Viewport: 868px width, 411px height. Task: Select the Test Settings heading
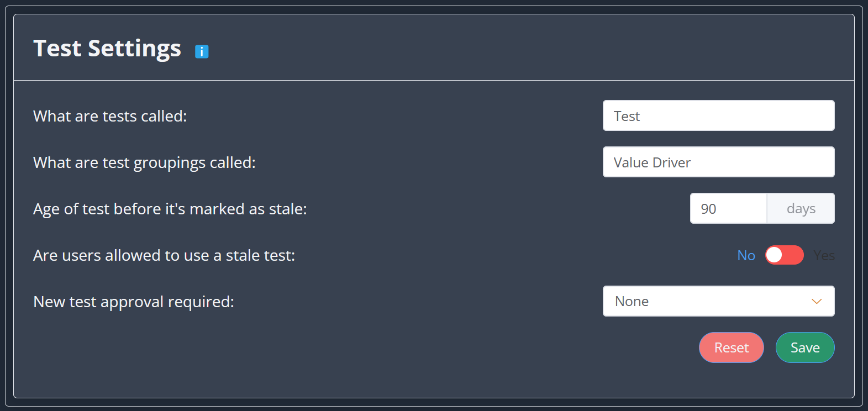107,48
